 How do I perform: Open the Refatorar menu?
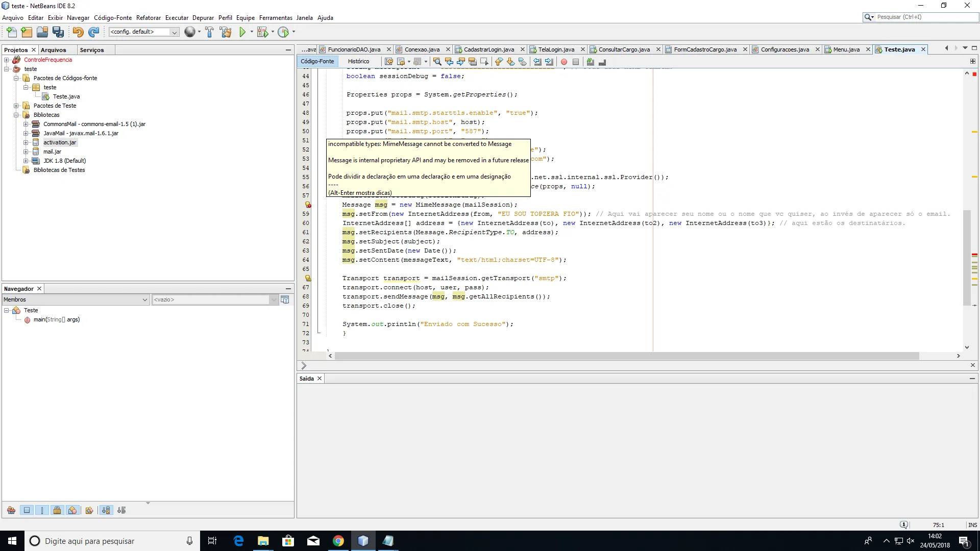pos(148,18)
